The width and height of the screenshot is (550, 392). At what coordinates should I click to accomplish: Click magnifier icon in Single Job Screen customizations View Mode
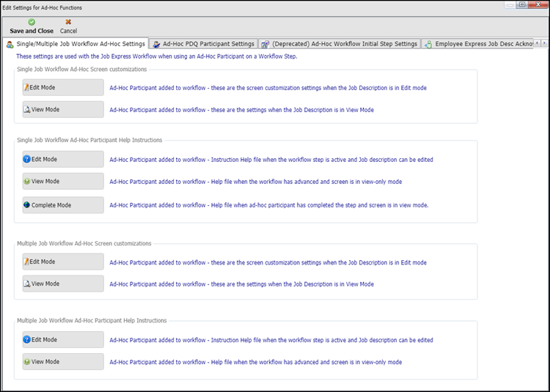pyautogui.click(x=27, y=110)
